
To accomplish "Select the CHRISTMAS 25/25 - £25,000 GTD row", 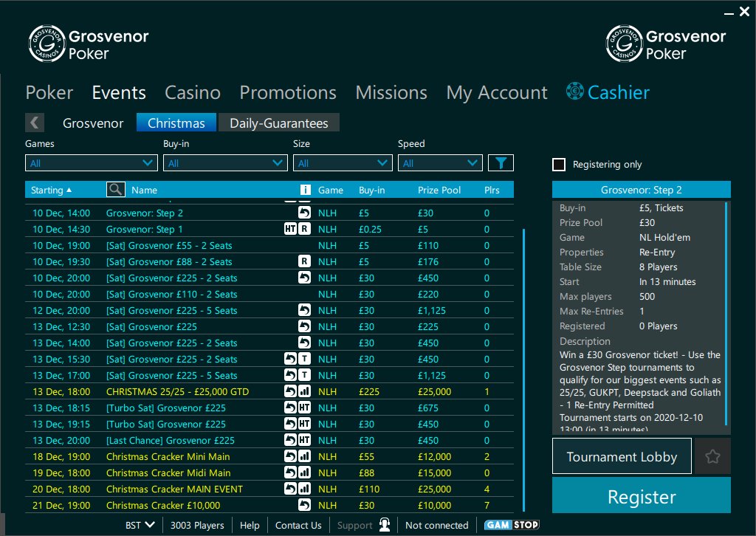I will 269,391.
